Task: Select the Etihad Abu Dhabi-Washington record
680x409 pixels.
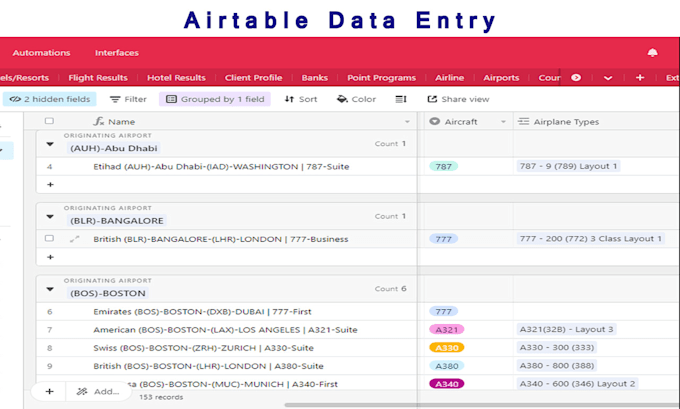Action: [221, 167]
